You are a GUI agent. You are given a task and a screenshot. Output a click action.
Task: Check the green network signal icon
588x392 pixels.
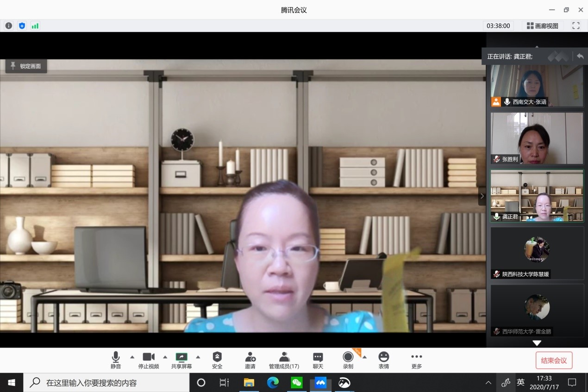tap(35, 26)
